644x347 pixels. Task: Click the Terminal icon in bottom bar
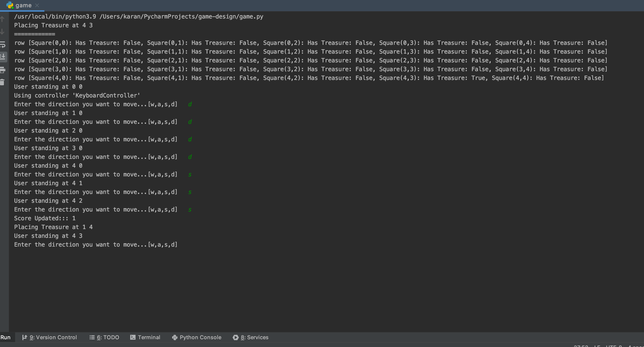point(133,337)
